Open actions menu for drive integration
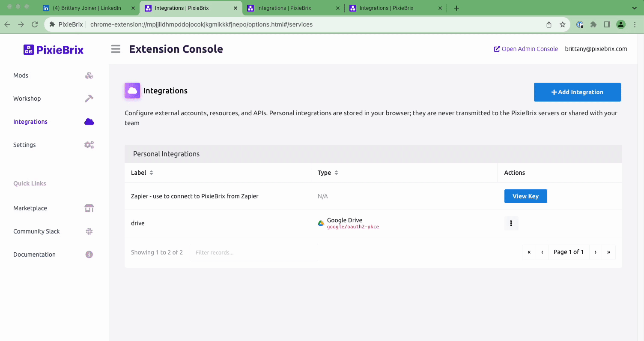Screen dimensions: 644x341 (511, 223)
